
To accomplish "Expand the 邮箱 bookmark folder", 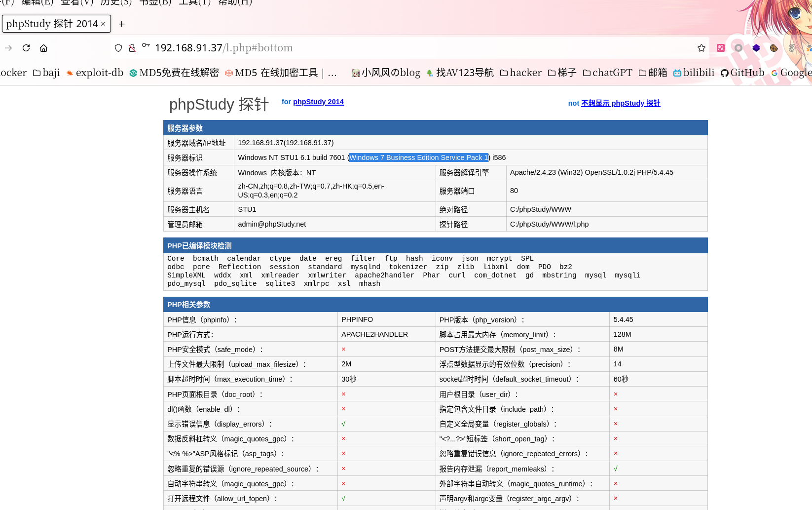I will (653, 73).
